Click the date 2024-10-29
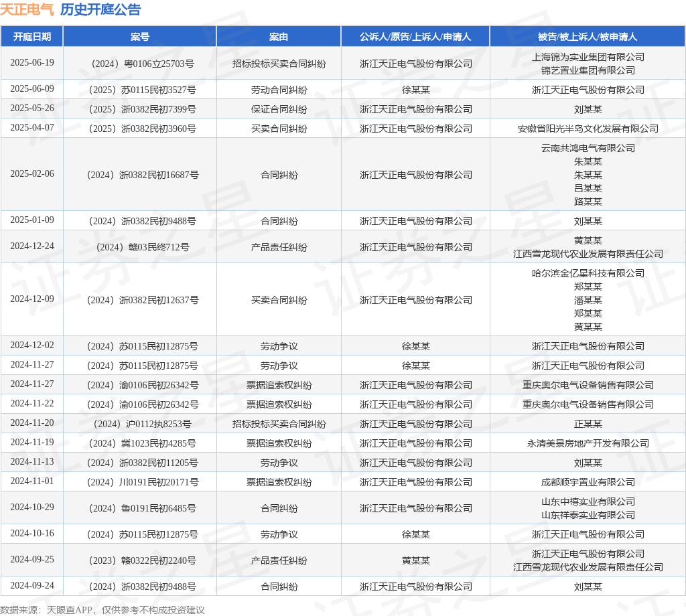The width and height of the screenshot is (686, 616). 32,507
